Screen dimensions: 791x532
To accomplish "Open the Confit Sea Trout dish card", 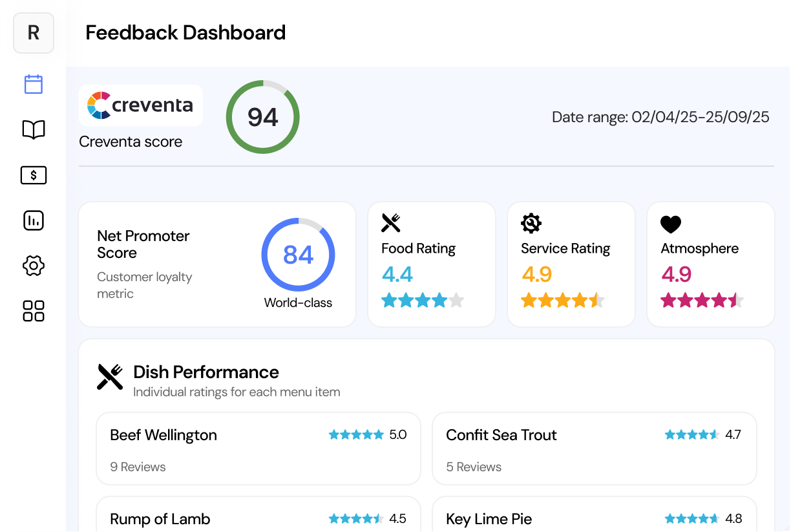I will coord(594,449).
